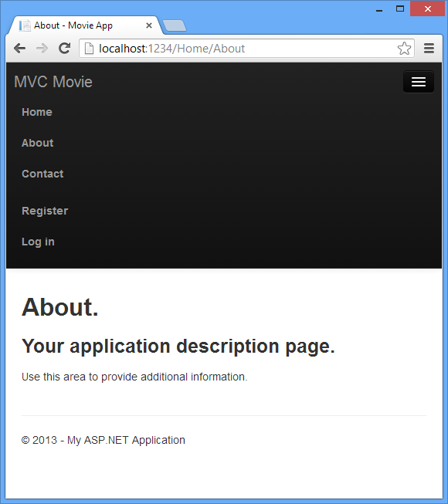
Task: Collapse the navbar with the hamburger toggle
Action: click(x=419, y=82)
